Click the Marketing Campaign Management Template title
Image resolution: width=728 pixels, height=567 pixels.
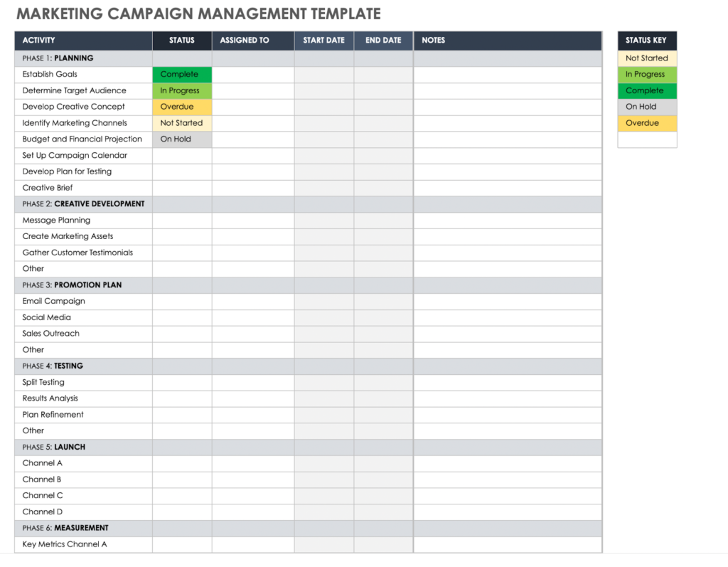(199, 14)
